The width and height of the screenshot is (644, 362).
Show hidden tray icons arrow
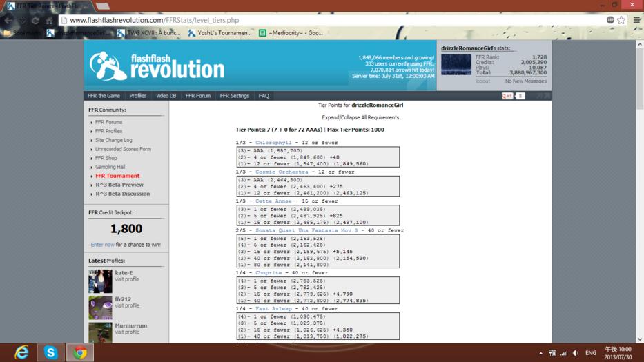[541, 353]
